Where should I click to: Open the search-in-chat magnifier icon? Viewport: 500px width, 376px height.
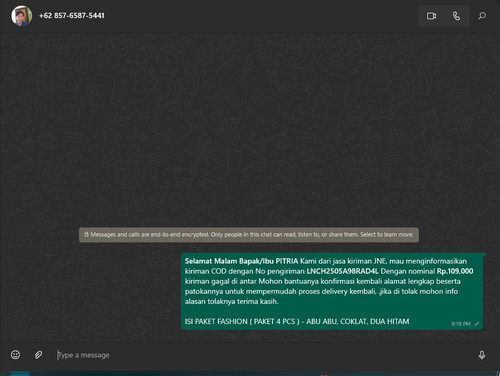pyautogui.click(x=482, y=16)
